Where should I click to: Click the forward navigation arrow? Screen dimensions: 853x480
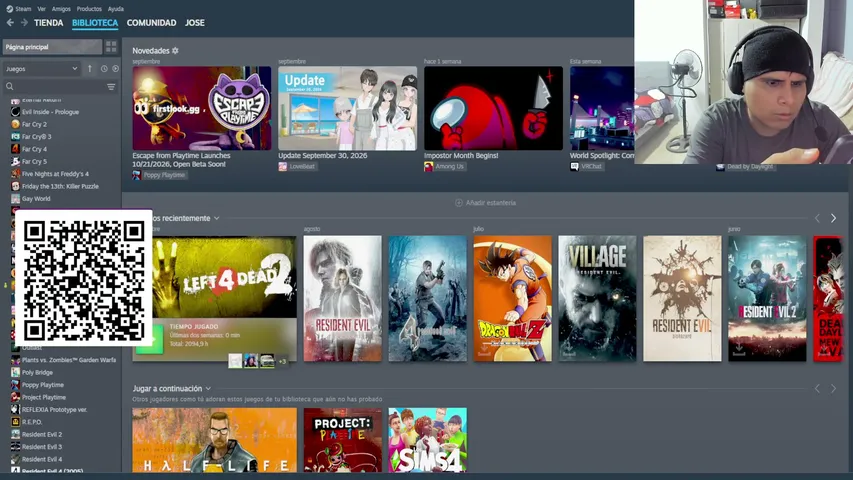24,23
